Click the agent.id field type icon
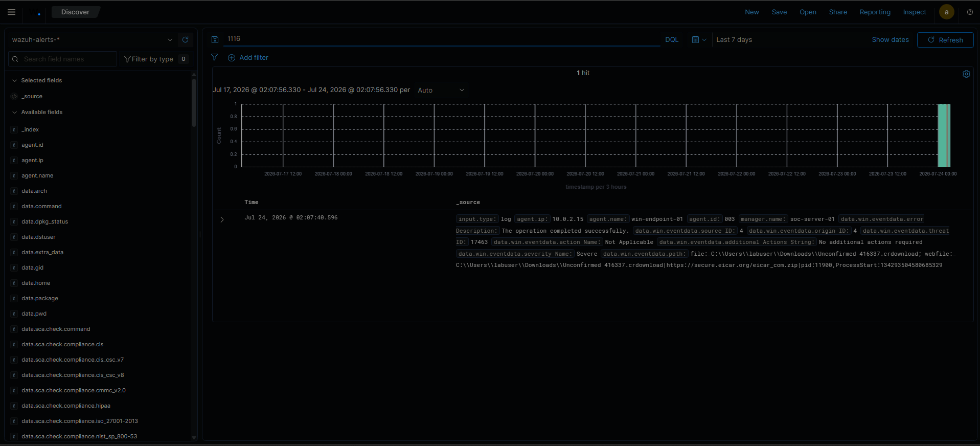 pos(14,145)
